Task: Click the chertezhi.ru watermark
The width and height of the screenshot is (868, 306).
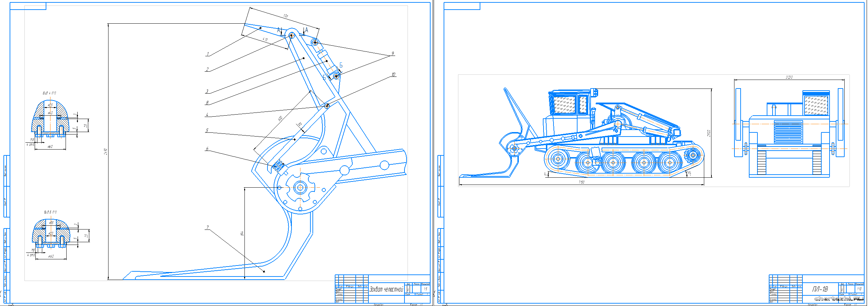Action: coord(838,299)
